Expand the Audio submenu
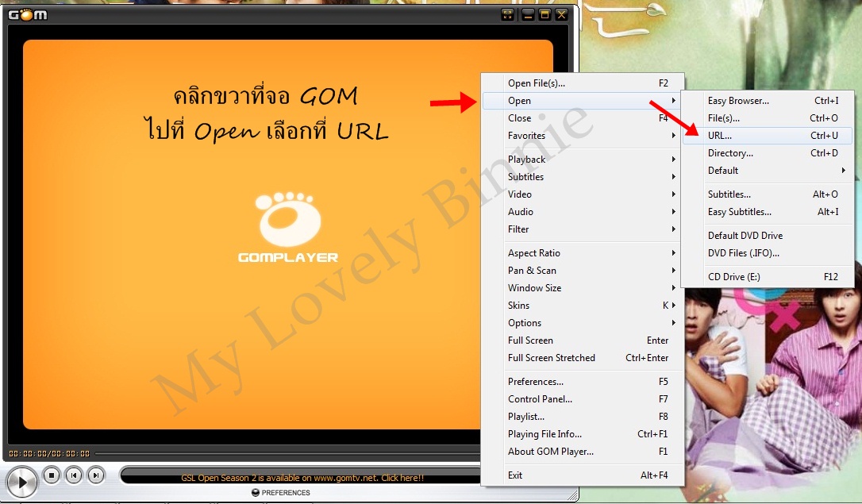Viewport: 862px width, 504px height. coord(583,212)
